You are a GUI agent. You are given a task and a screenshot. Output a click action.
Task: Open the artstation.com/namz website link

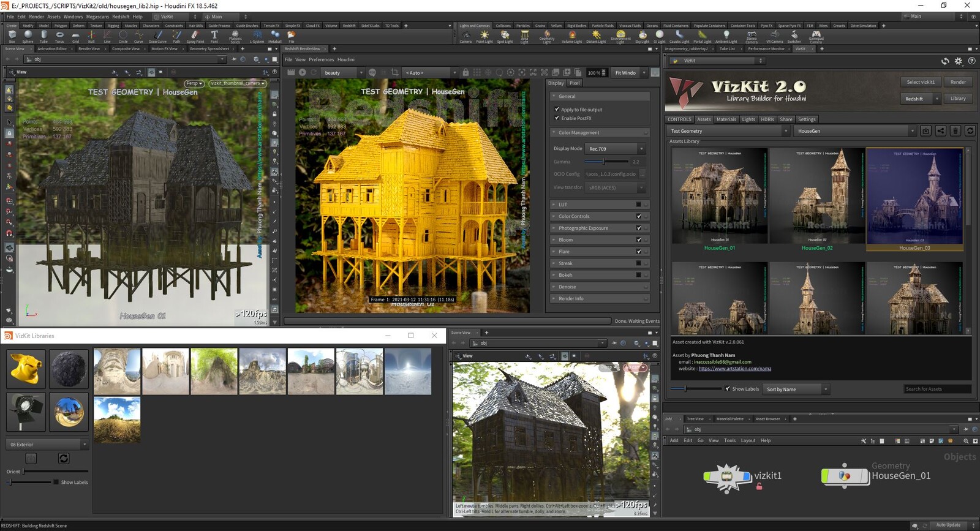click(735, 369)
